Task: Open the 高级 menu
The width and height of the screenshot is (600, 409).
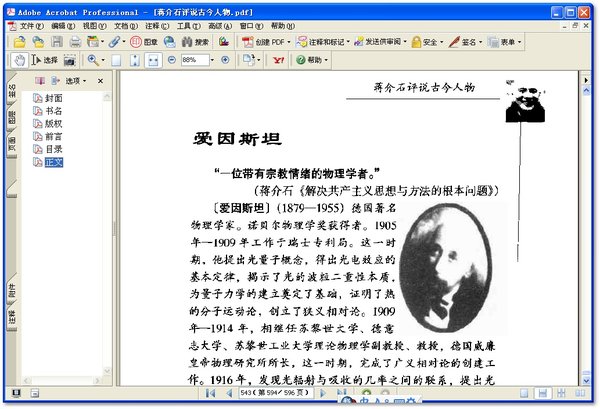Action: [220, 26]
